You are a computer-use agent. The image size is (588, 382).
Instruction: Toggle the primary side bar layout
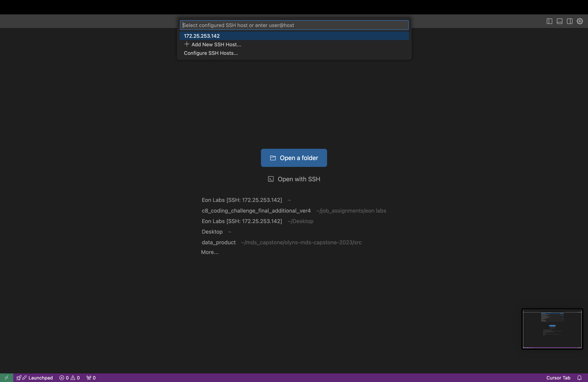(549, 21)
